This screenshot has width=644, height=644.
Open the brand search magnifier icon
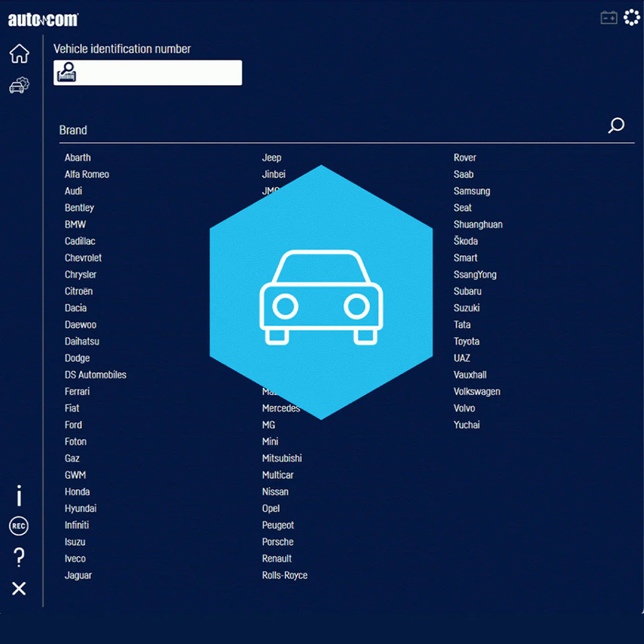(x=616, y=125)
